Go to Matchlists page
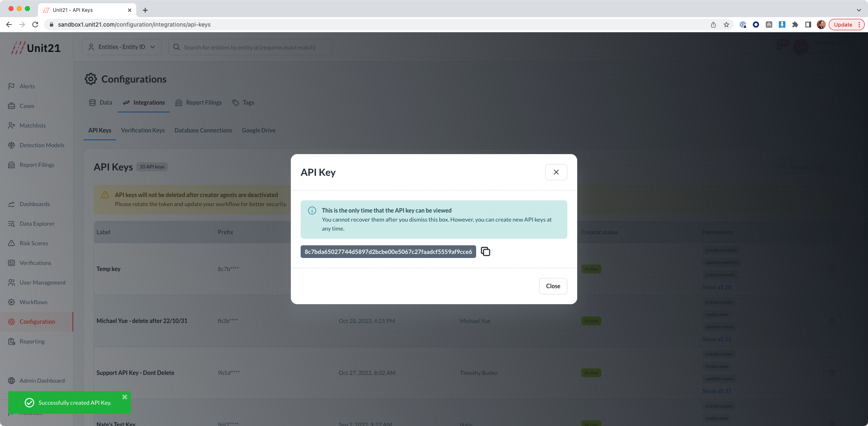The image size is (868, 426). click(32, 126)
